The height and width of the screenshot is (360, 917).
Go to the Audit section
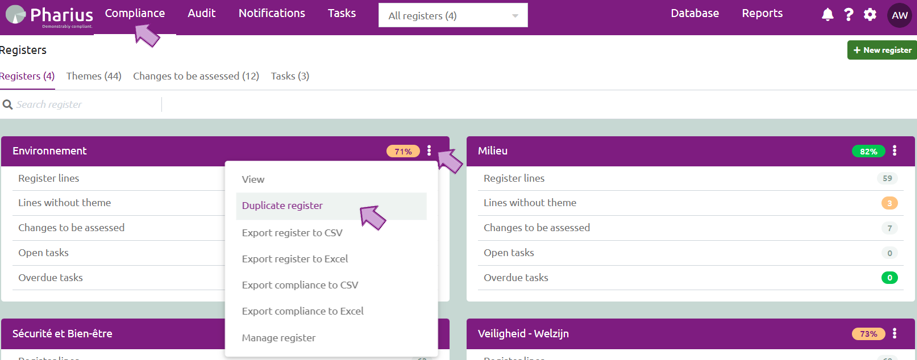(x=202, y=13)
